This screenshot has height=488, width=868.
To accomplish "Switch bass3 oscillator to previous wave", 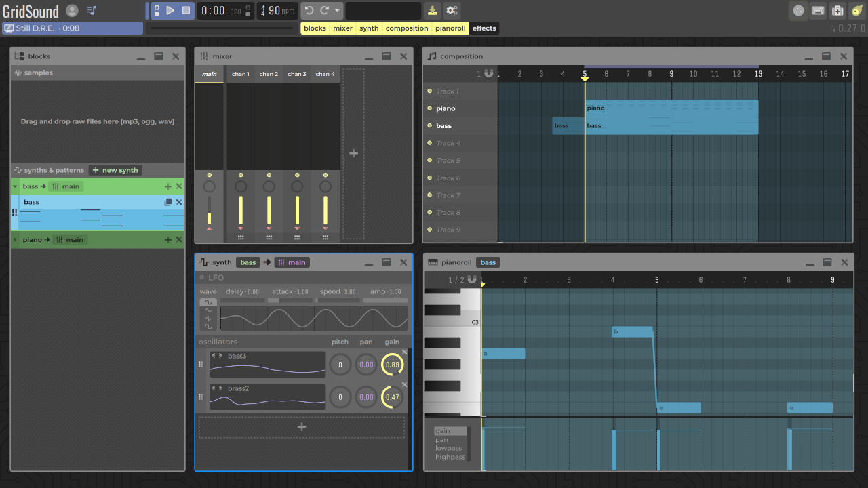I will click(x=213, y=355).
